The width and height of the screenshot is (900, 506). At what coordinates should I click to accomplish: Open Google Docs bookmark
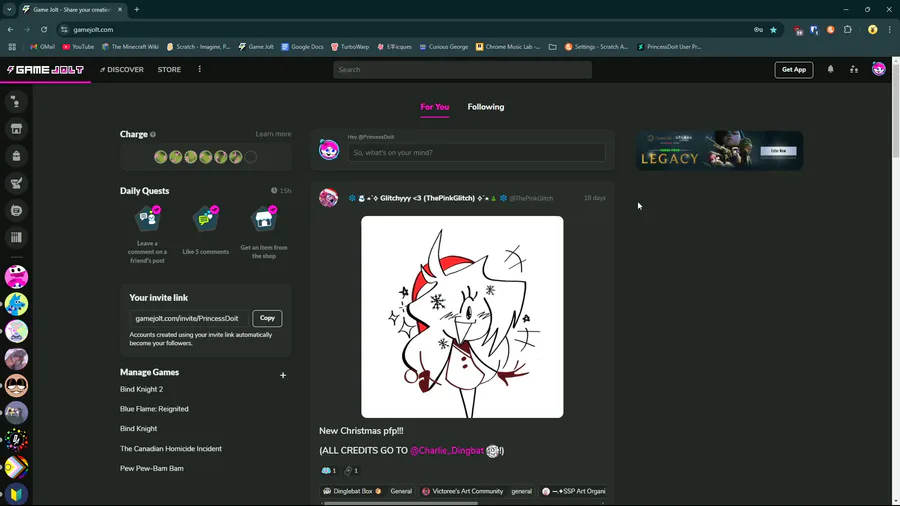[302, 47]
